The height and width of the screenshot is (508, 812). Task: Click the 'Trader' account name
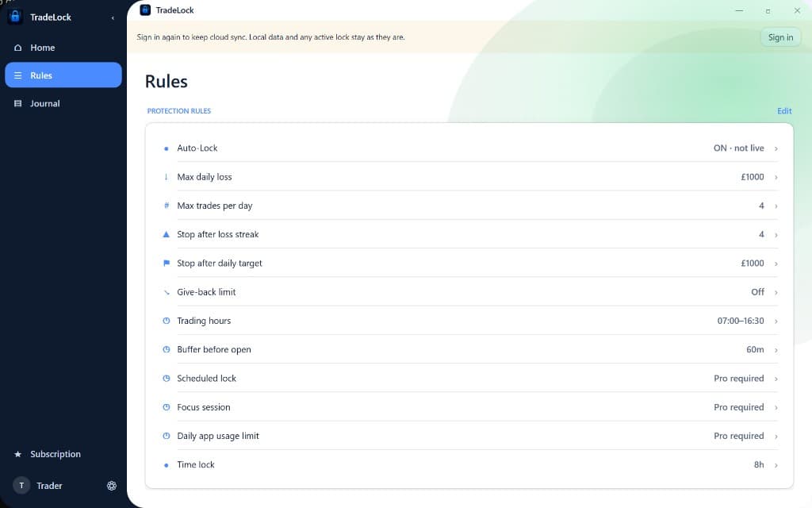tap(49, 486)
